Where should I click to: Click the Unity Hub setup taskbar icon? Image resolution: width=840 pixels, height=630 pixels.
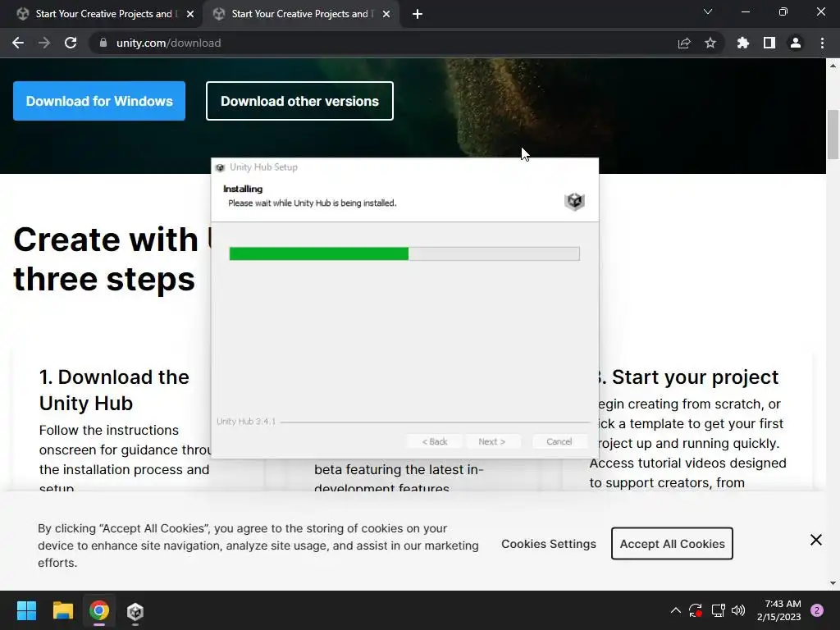pyautogui.click(x=135, y=610)
